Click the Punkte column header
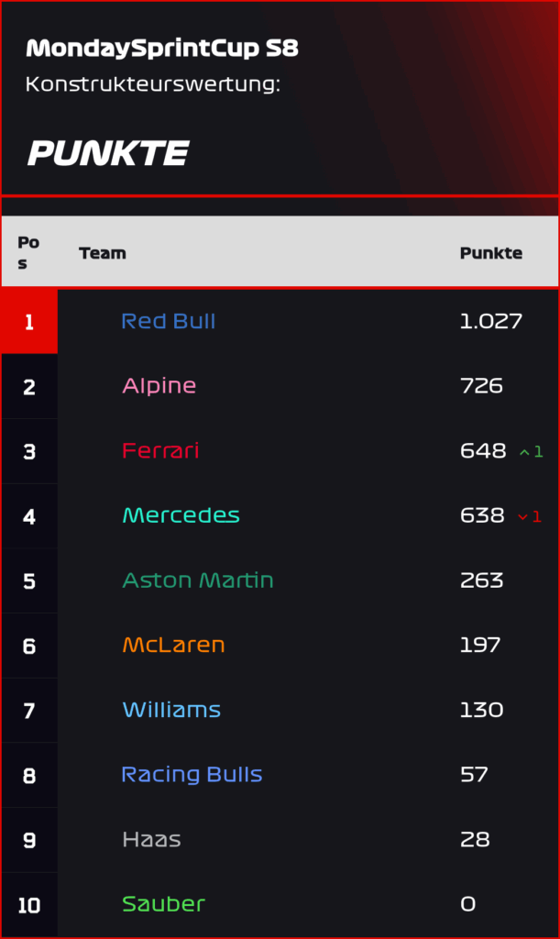 pyautogui.click(x=491, y=253)
